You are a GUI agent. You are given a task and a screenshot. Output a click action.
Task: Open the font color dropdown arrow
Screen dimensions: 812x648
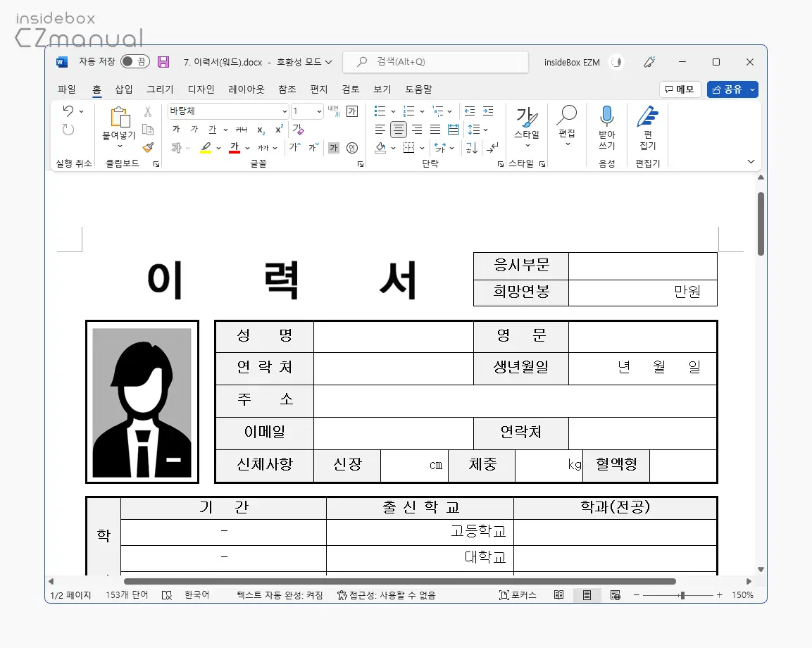tap(247, 148)
